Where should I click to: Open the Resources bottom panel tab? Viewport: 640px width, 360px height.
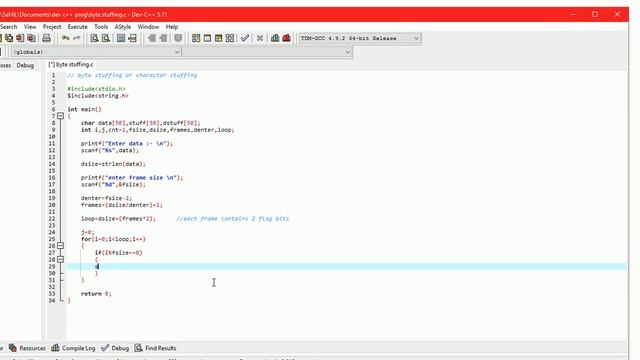(x=28, y=348)
